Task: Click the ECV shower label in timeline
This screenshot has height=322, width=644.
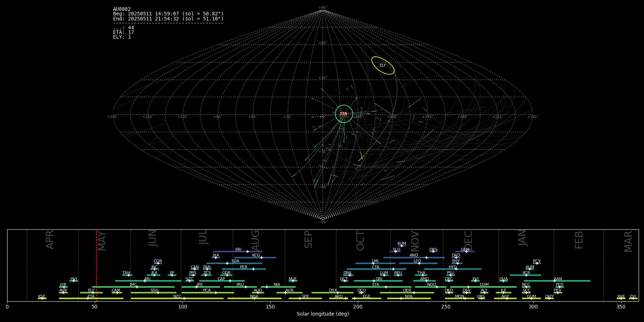Action: [537, 261]
